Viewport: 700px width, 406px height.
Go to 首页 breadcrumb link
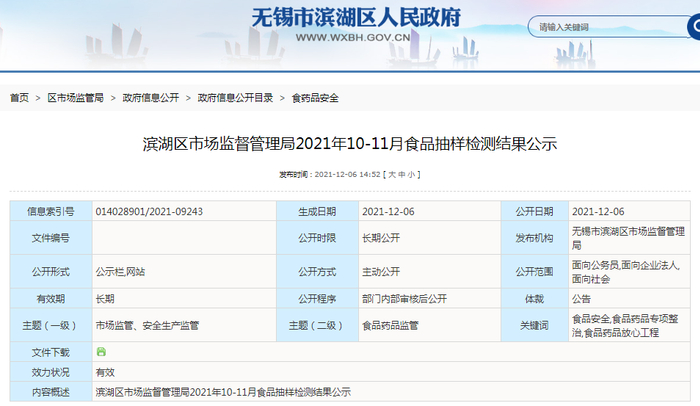[x=19, y=98]
